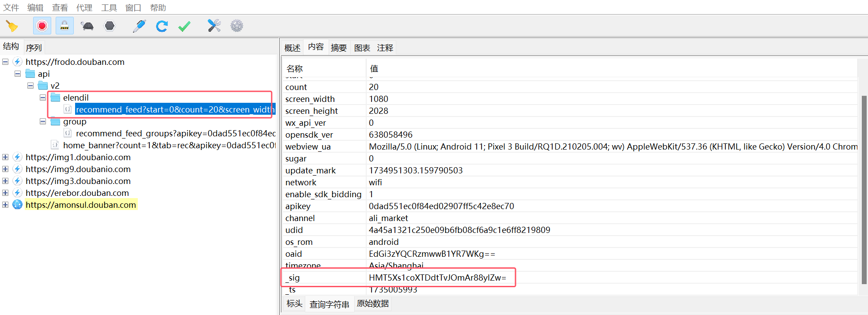
Task: Open the 代理 menu
Action: 84,7
